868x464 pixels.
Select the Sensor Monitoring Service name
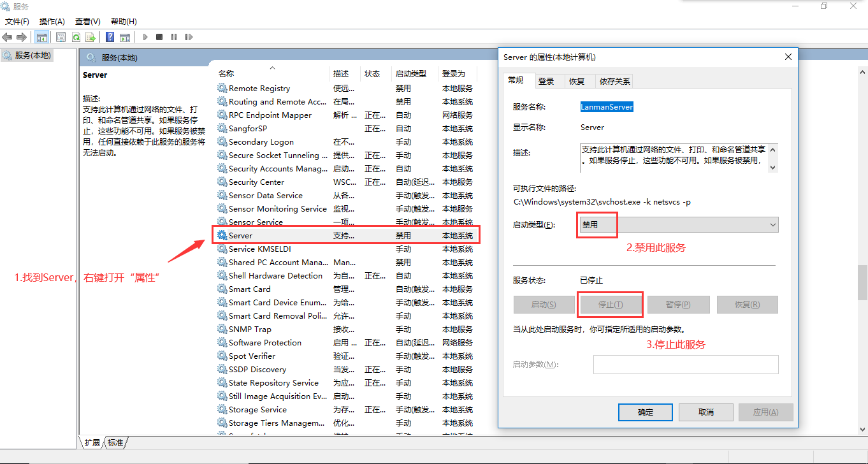278,208
